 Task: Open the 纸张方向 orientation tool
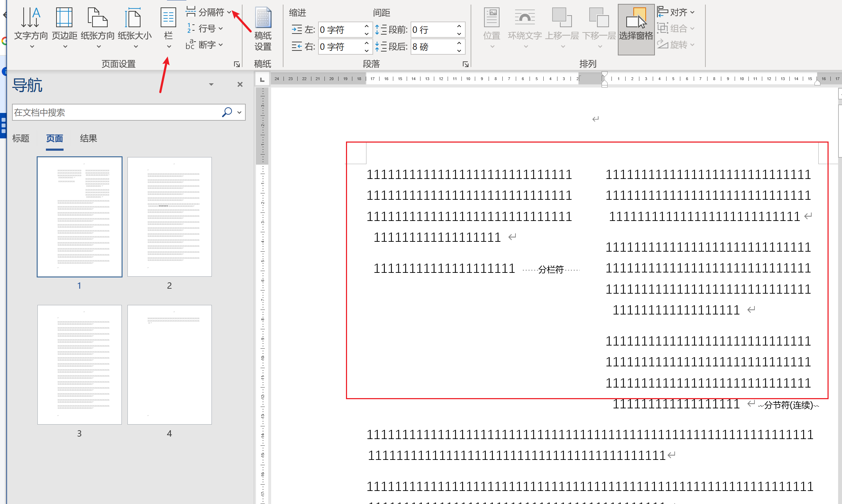(x=98, y=28)
